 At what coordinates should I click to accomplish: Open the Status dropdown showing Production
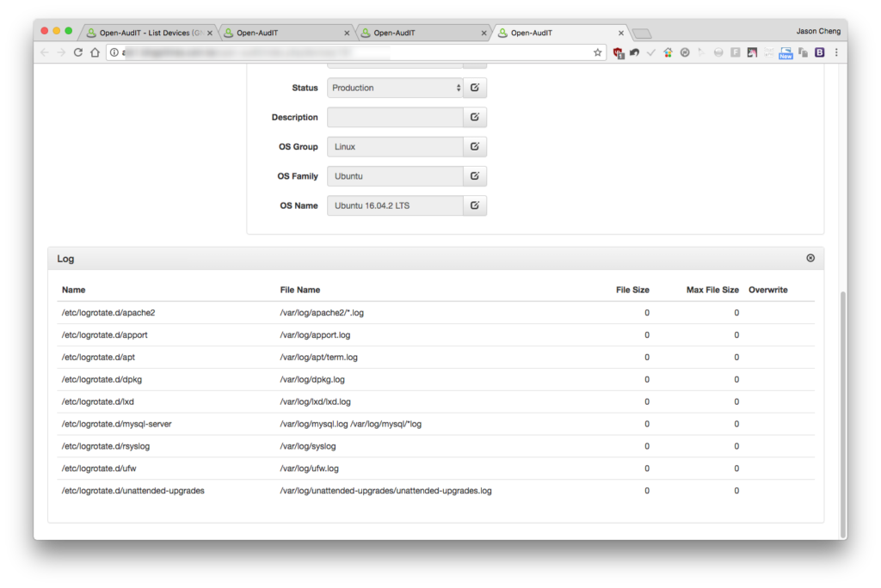[395, 88]
